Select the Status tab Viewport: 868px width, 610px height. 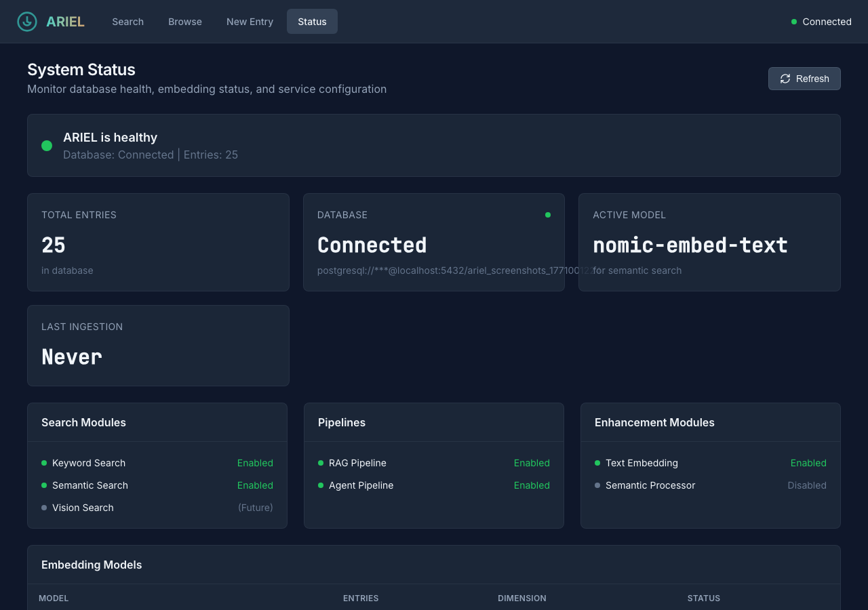click(312, 22)
